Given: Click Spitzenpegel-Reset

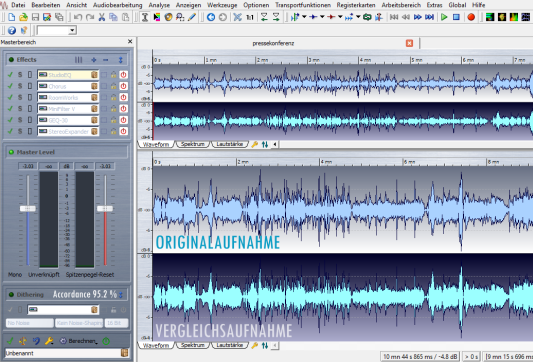Looking at the screenshot, I should pyautogui.click(x=90, y=275).
